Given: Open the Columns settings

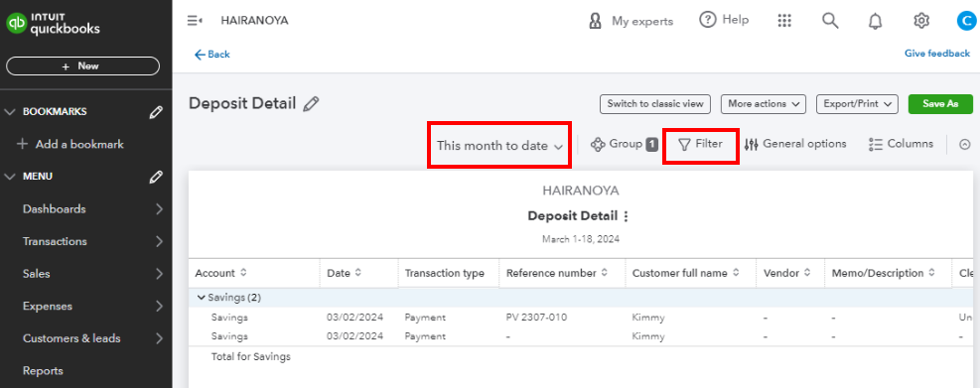Looking at the screenshot, I should click(901, 144).
